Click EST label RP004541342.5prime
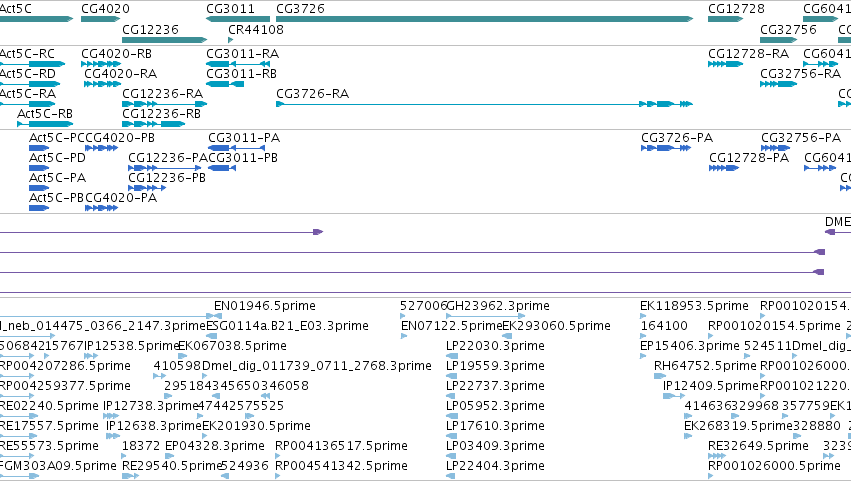This screenshot has height=481, width=851. [x=341, y=466]
